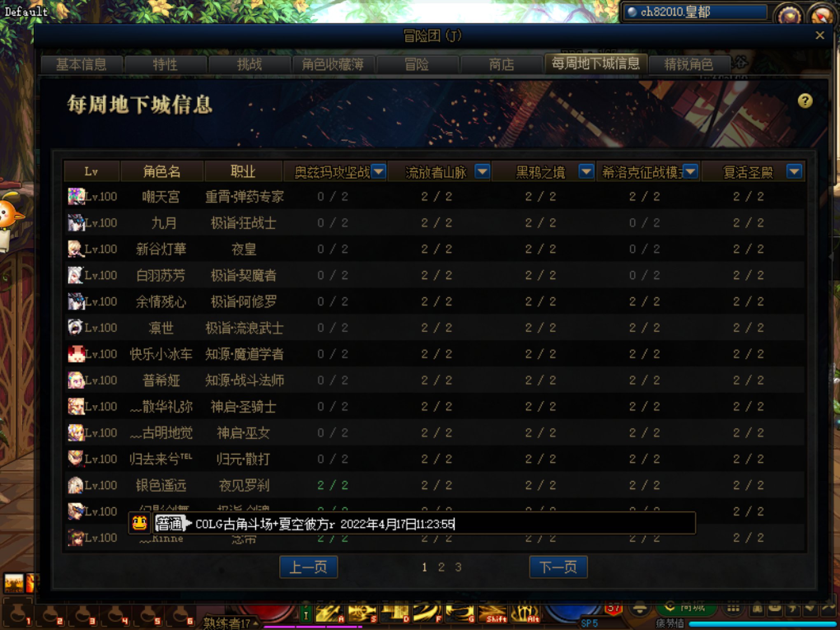The image size is (840, 630).
Task: Click the buff icon above the quick slots
Action: coord(14,583)
